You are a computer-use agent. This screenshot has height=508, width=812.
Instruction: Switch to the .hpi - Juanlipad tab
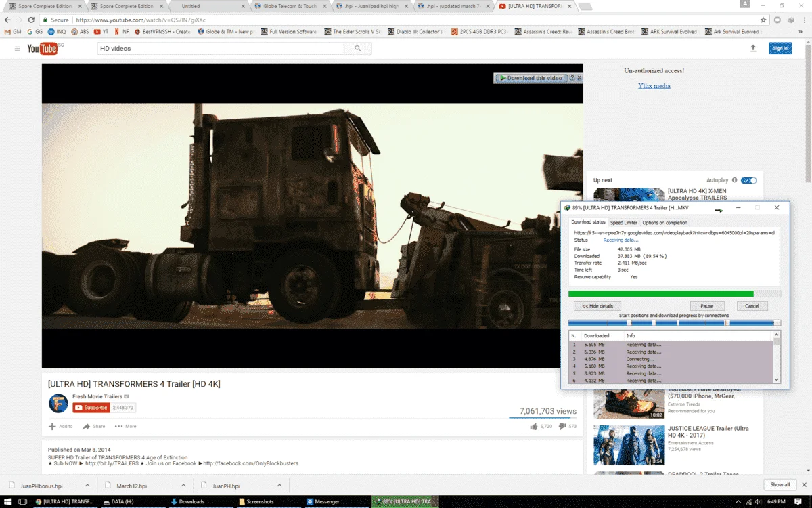tap(373, 6)
